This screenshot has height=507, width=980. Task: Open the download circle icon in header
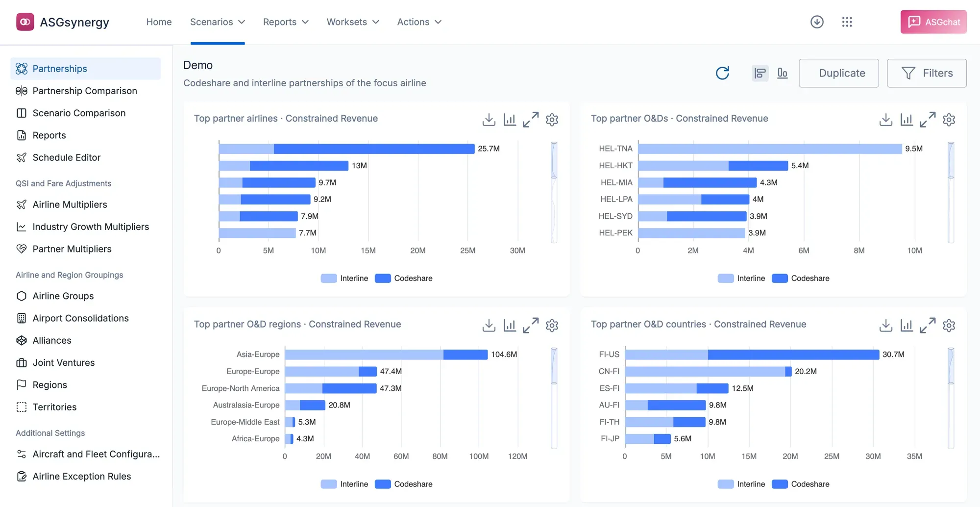[x=817, y=22]
